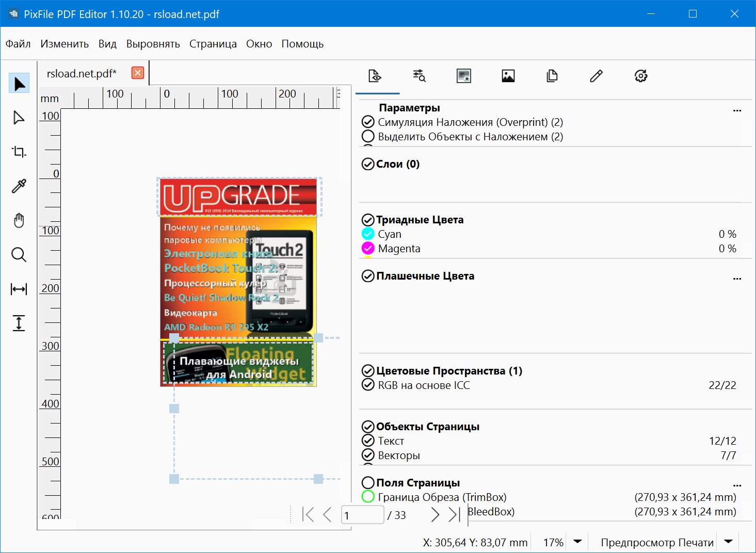The width and height of the screenshot is (756, 553).
Task: Select the horizontal measurement tool
Action: [x=19, y=289]
